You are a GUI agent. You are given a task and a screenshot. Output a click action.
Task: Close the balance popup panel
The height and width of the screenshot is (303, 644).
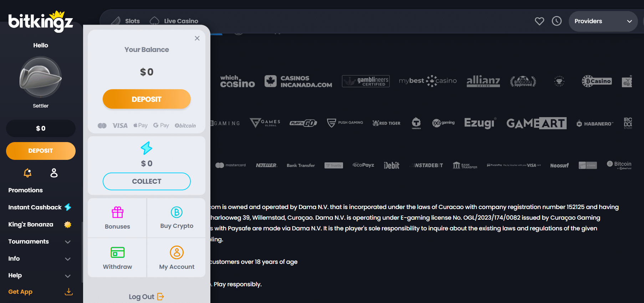(x=197, y=38)
